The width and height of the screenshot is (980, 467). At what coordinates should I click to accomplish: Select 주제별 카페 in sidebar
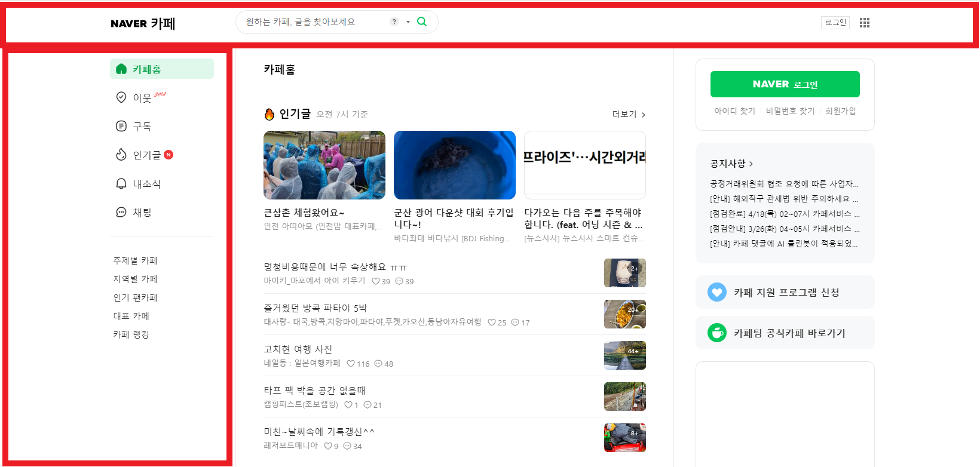click(136, 260)
